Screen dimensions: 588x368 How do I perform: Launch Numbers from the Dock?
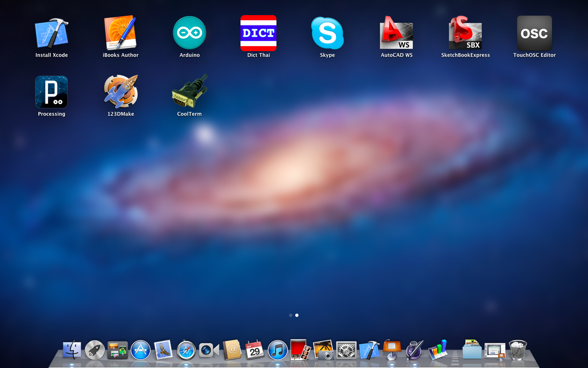click(438, 350)
